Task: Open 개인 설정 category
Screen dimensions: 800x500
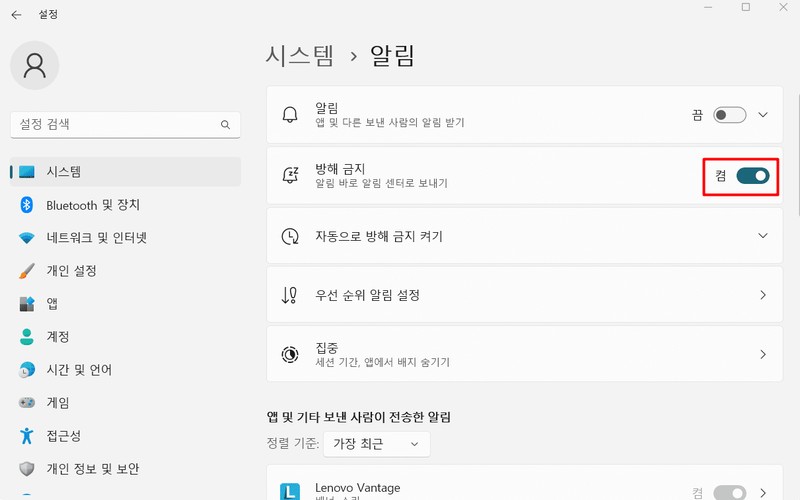Action: point(126,271)
